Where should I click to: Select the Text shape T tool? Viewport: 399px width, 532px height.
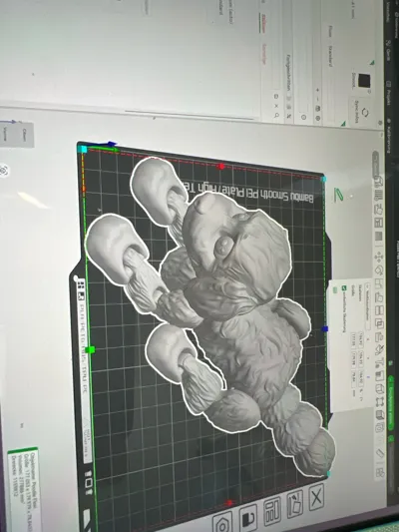pos(380,362)
